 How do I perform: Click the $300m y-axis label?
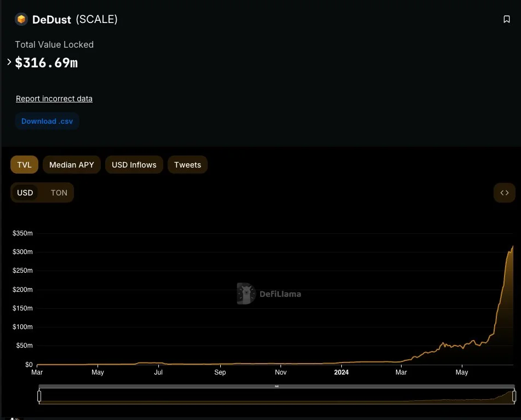pyautogui.click(x=22, y=252)
